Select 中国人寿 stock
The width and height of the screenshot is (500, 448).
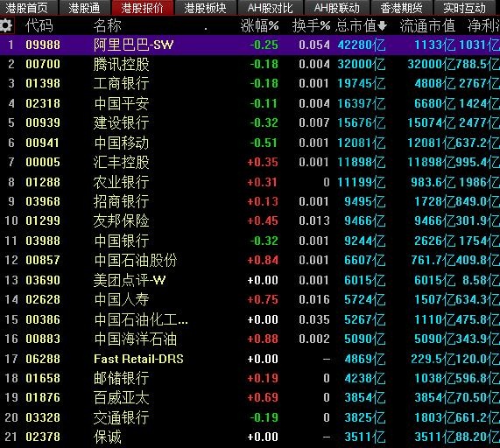tap(121, 299)
